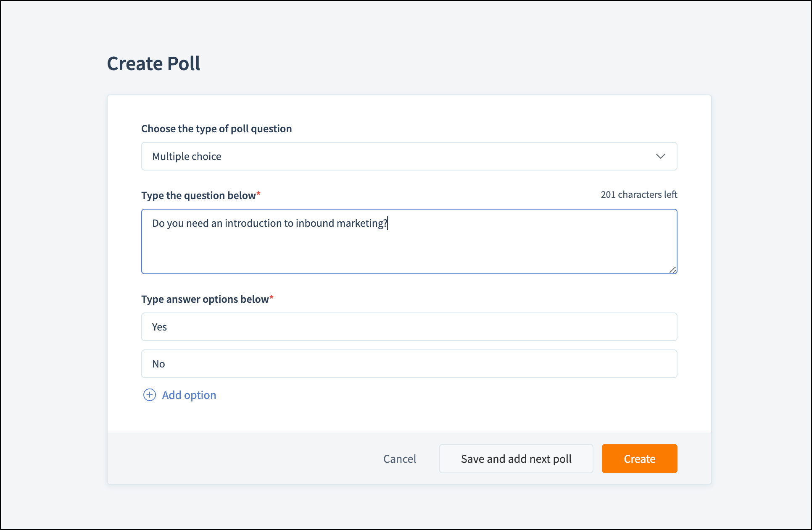
Task: Click the red asterisk after answer options label
Action: click(272, 297)
